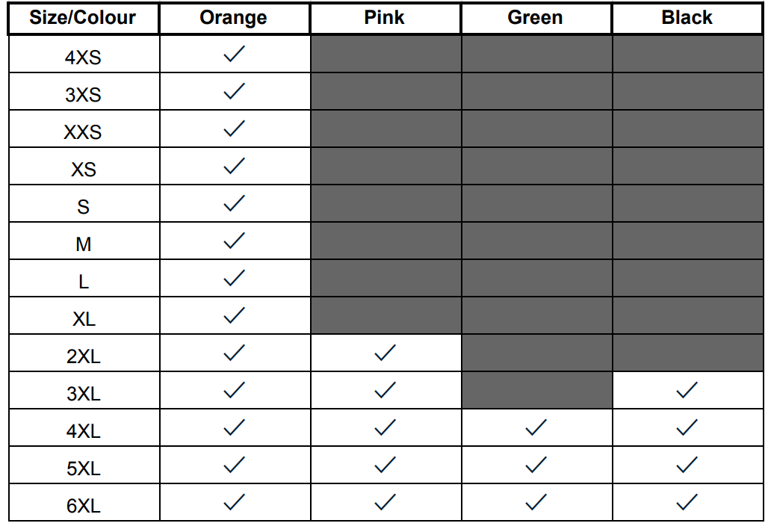Click the greyed Pink cell for 4XS
This screenshot has height=532, width=771.
(x=386, y=54)
